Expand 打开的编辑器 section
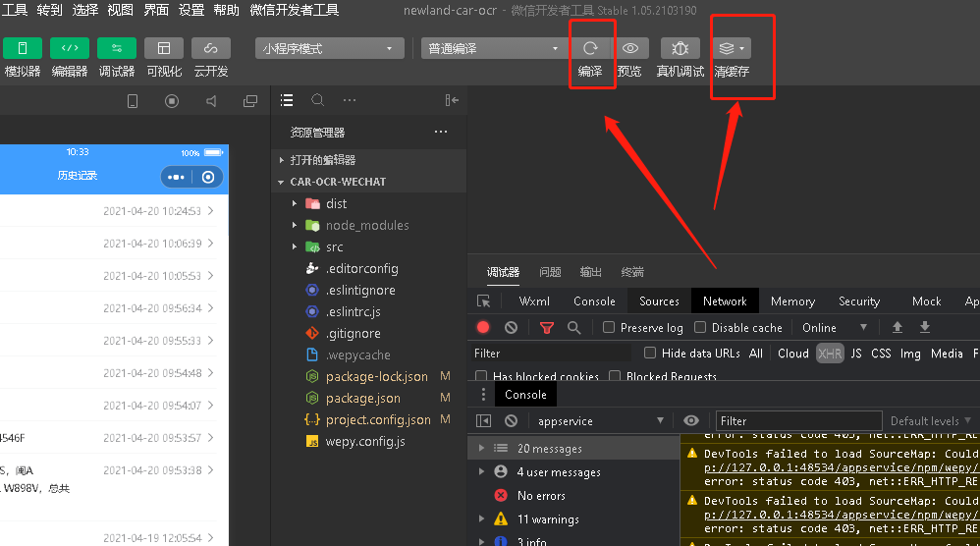Viewport: 980px width, 546px height. coord(281,160)
